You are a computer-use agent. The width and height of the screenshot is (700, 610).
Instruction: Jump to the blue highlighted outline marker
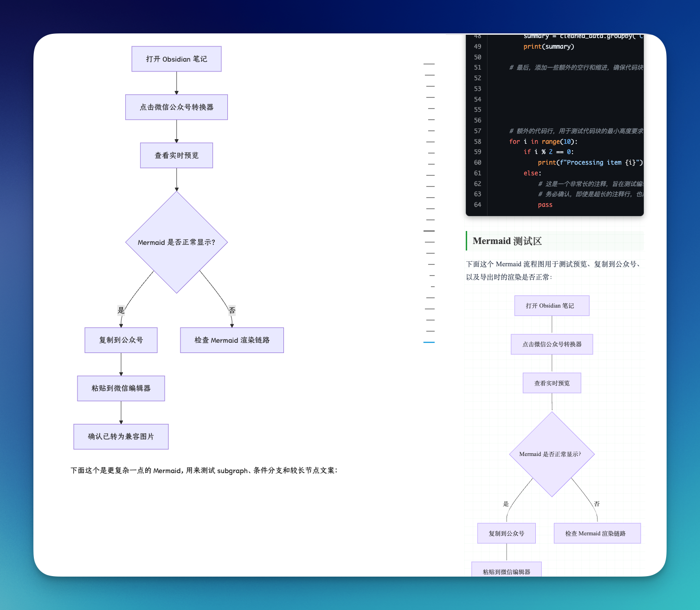[429, 342]
